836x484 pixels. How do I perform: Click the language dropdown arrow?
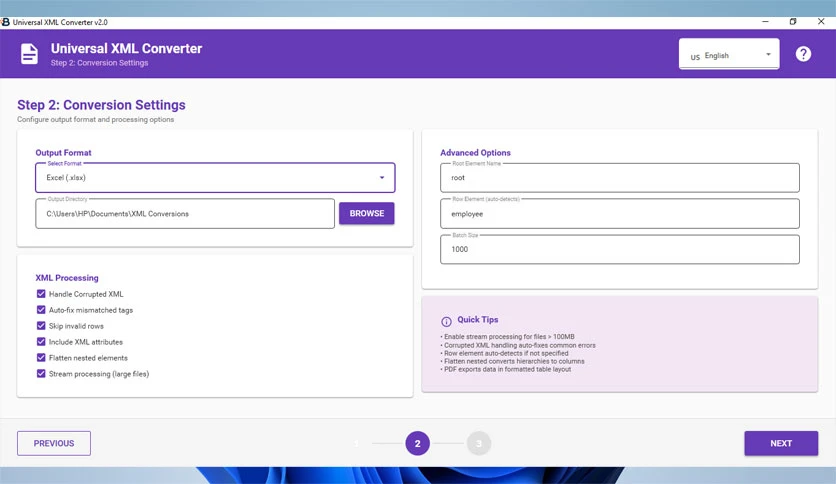(768, 54)
